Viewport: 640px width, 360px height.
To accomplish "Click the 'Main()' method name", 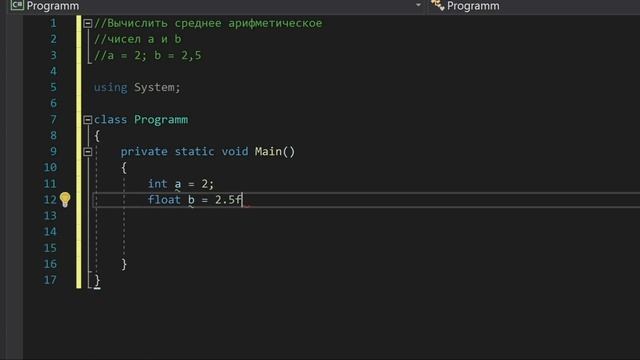I will (275, 151).
